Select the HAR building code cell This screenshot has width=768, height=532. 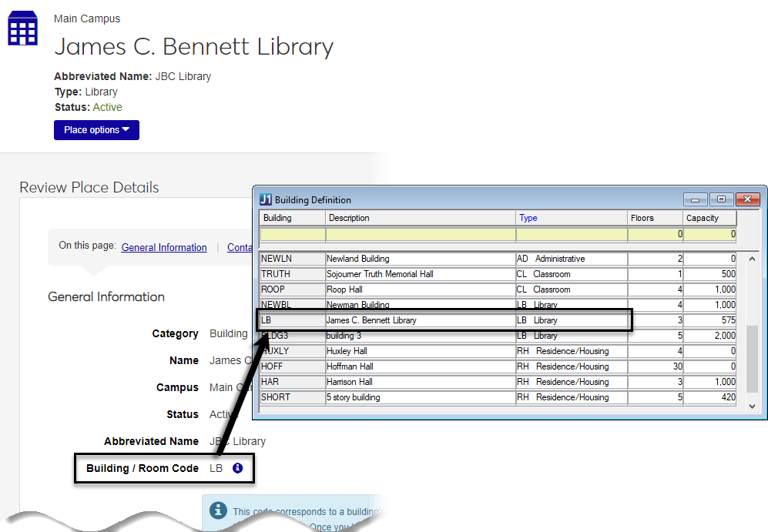293,382
